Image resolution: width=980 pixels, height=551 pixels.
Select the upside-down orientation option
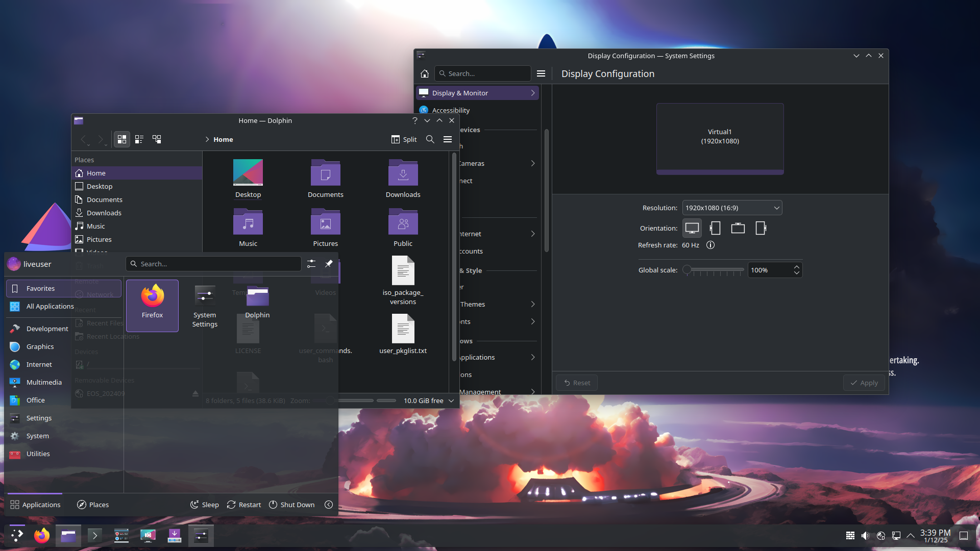click(x=738, y=228)
